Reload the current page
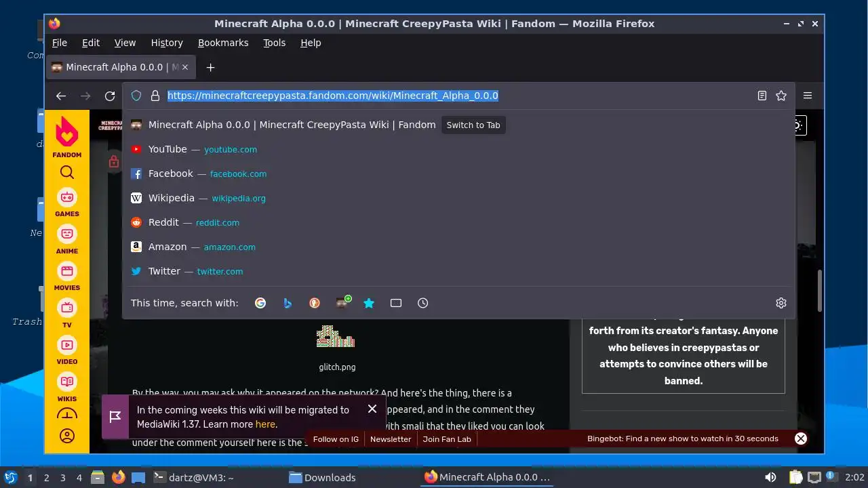Image resolution: width=868 pixels, height=488 pixels. click(110, 96)
